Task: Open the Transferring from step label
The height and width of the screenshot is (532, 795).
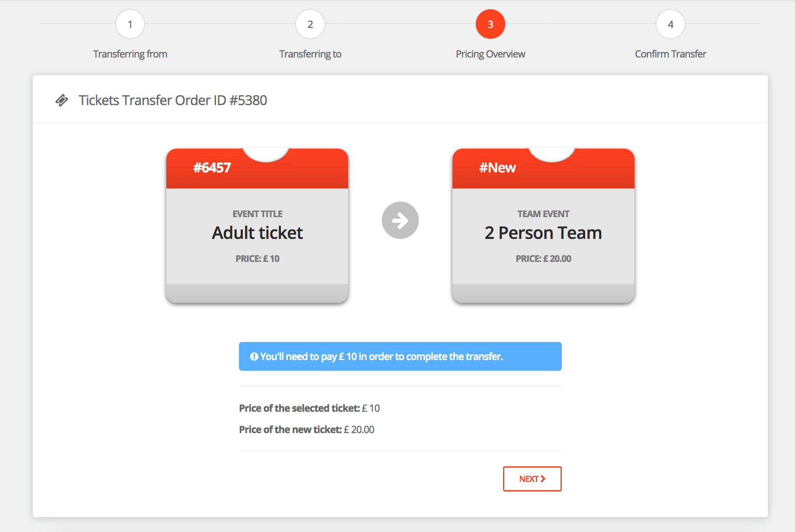Action: point(130,54)
